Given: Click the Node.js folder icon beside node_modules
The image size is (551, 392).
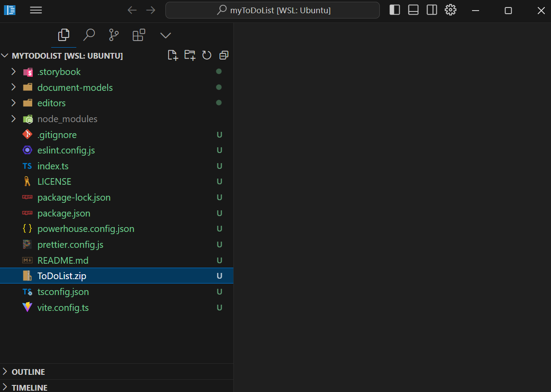Looking at the screenshot, I should [x=28, y=119].
